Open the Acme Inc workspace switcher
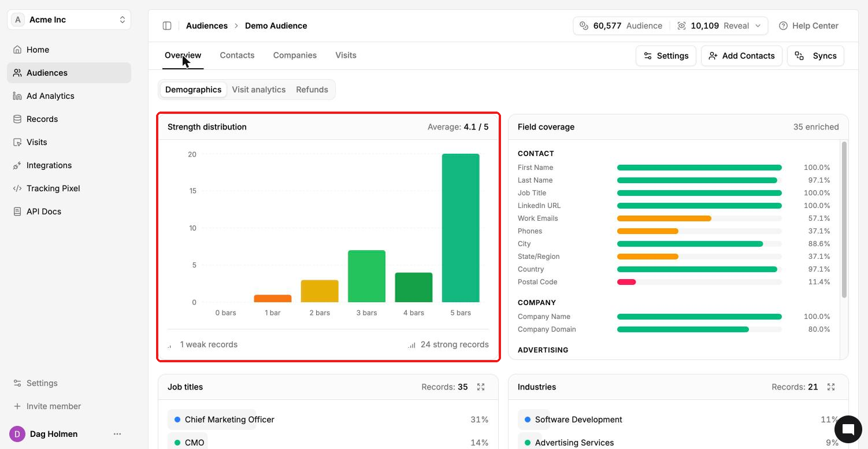 [69, 20]
